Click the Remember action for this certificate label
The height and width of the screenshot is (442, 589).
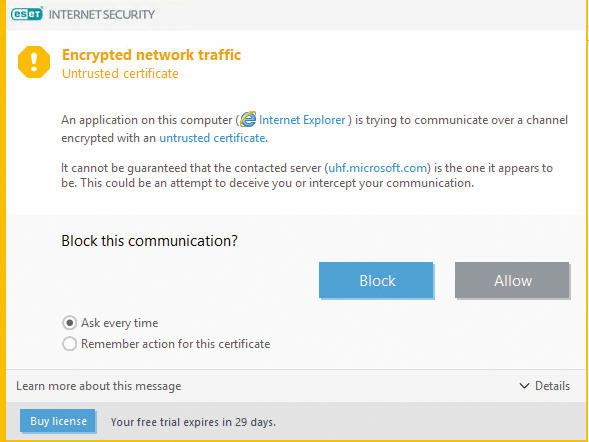tap(175, 344)
